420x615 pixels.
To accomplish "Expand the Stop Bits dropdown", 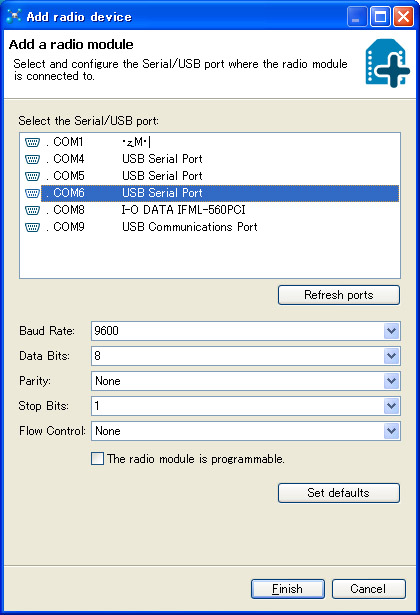I will click(x=391, y=406).
